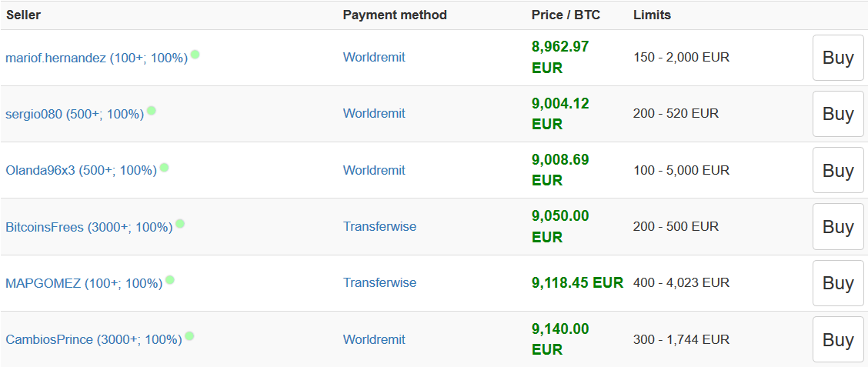Hit Buy for MAPGOMEZ's Transferwise offer
868x367 pixels.
pyautogui.click(x=838, y=283)
